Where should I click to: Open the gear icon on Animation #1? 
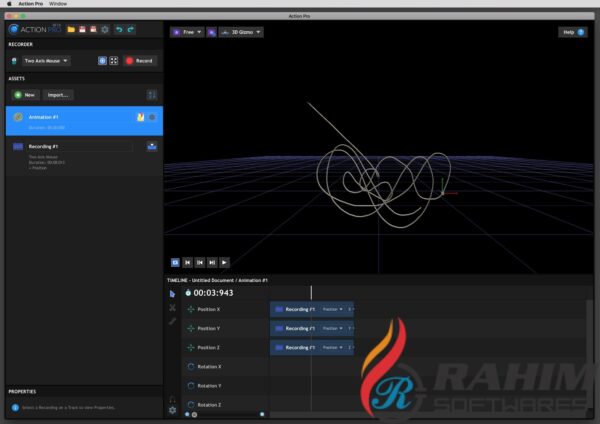point(152,117)
